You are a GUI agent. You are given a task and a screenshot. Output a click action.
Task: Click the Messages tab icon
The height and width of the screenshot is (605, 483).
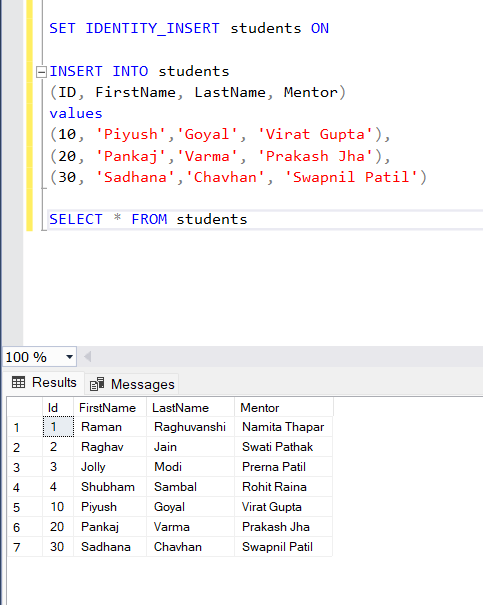(x=97, y=384)
